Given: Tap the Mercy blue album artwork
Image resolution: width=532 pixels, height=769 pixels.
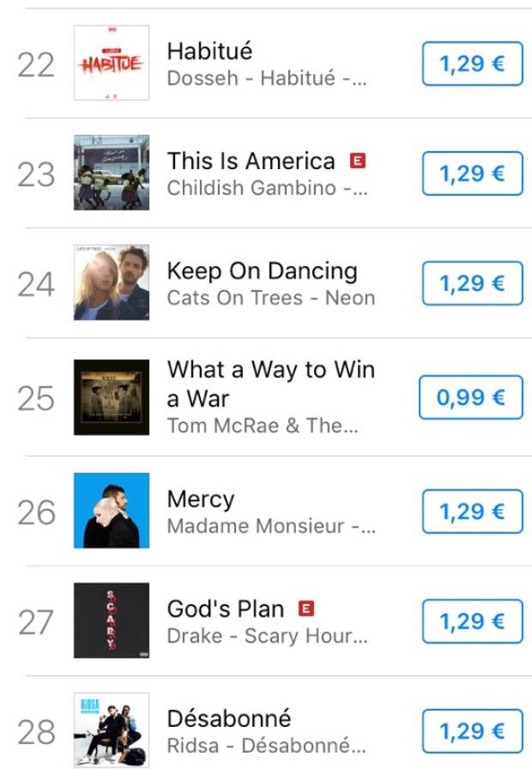Looking at the screenshot, I should click(x=112, y=511).
